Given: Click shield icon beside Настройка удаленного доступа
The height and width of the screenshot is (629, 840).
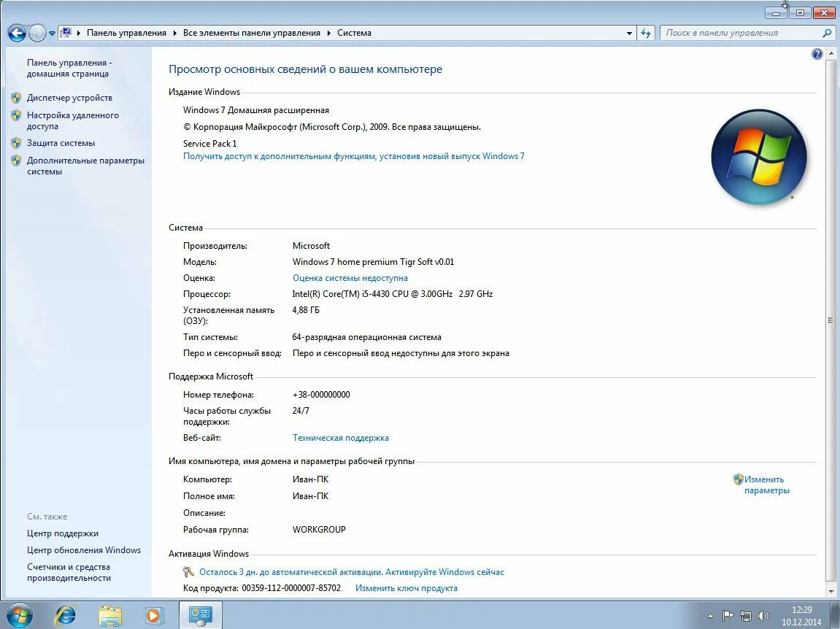Looking at the screenshot, I should (x=16, y=115).
